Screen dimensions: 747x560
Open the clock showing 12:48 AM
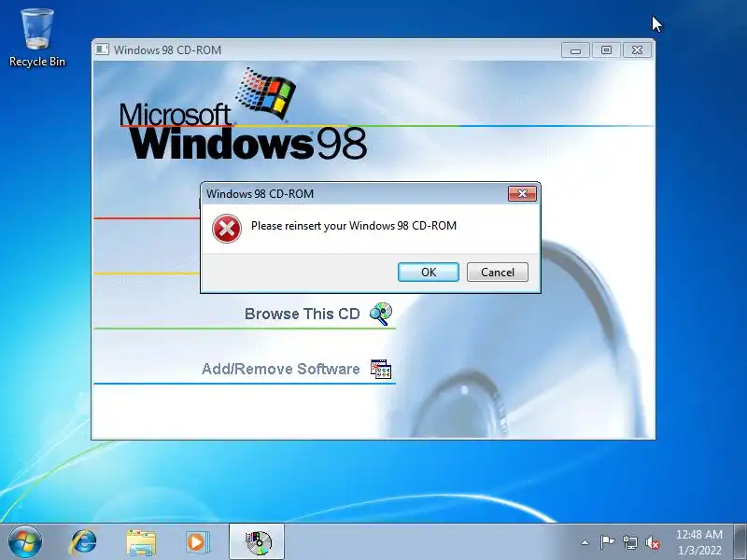coord(698,542)
